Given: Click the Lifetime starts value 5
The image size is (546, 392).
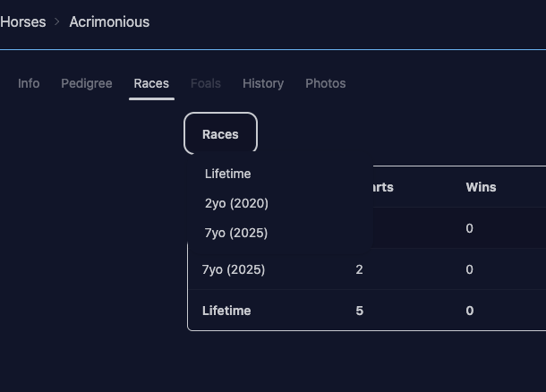Looking at the screenshot, I should 359,311.
